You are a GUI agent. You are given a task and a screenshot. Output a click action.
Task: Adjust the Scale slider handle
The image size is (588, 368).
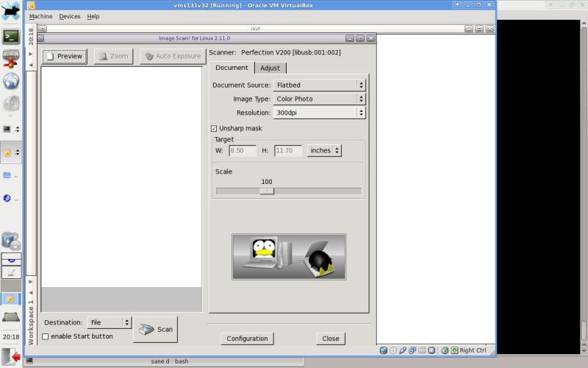click(x=267, y=191)
